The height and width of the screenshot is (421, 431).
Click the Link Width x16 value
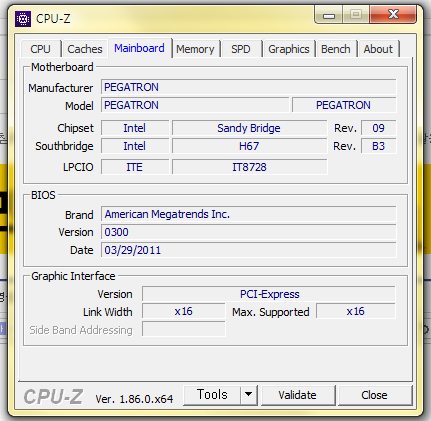(183, 311)
